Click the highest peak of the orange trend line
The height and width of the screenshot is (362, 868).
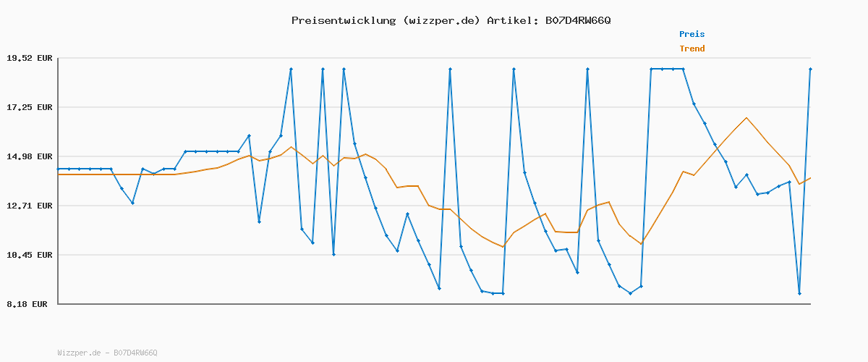click(x=746, y=117)
